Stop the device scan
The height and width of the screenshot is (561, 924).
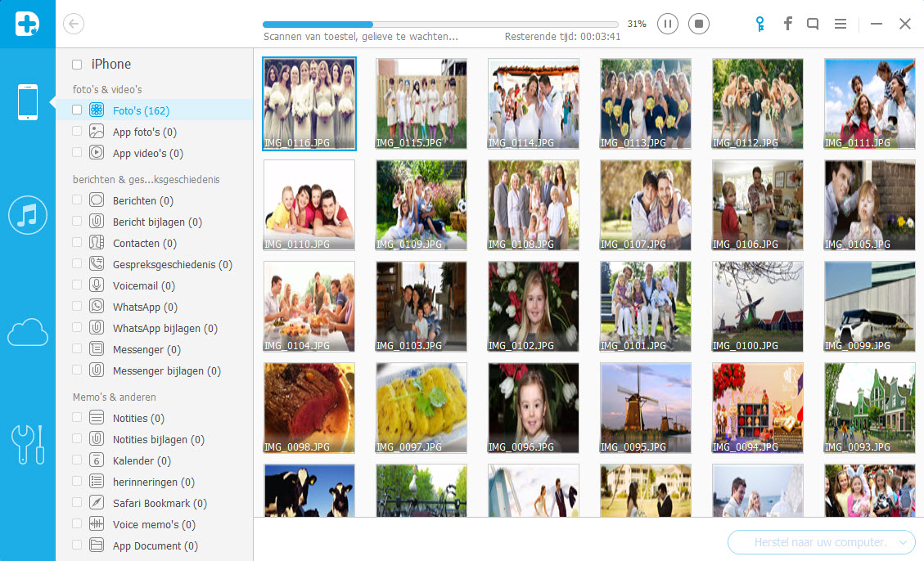699,24
